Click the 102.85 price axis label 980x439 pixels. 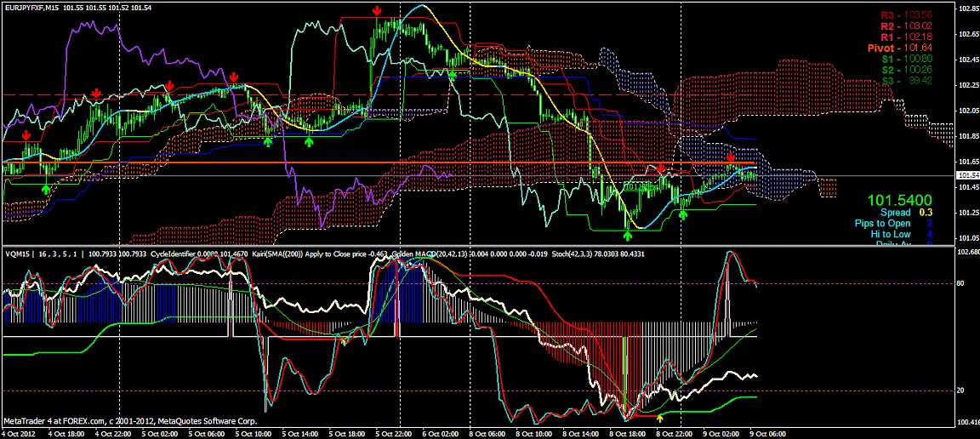pos(967,9)
